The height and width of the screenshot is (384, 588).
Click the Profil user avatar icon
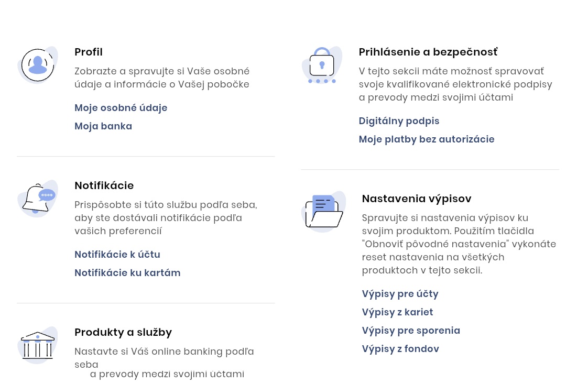click(x=38, y=65)
